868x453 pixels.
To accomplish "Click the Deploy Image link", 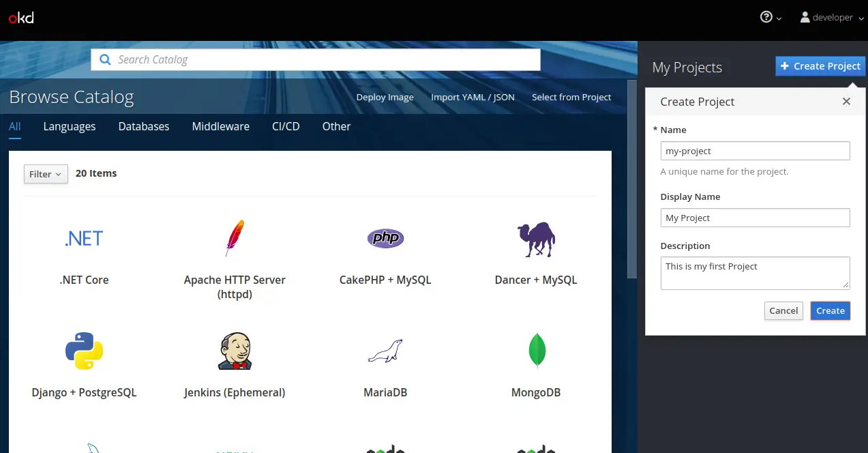I will (385, 97).
